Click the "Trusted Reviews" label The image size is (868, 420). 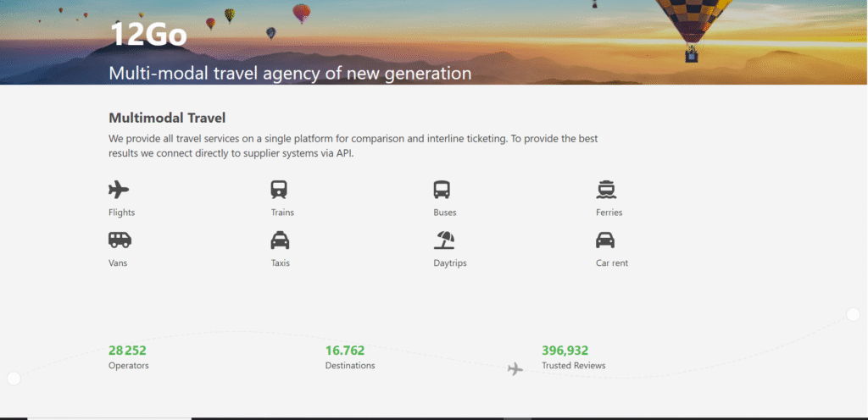pyautogui.click(x=574, y=365)
